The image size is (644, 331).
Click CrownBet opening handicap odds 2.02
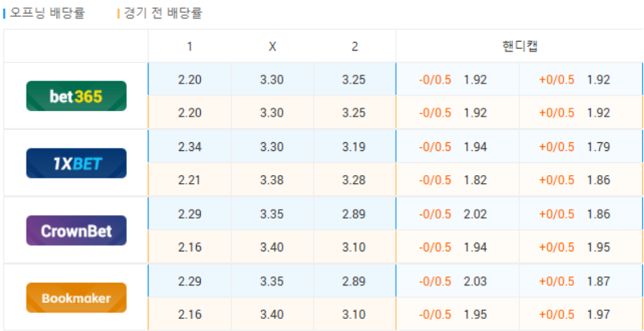[475, 215]
